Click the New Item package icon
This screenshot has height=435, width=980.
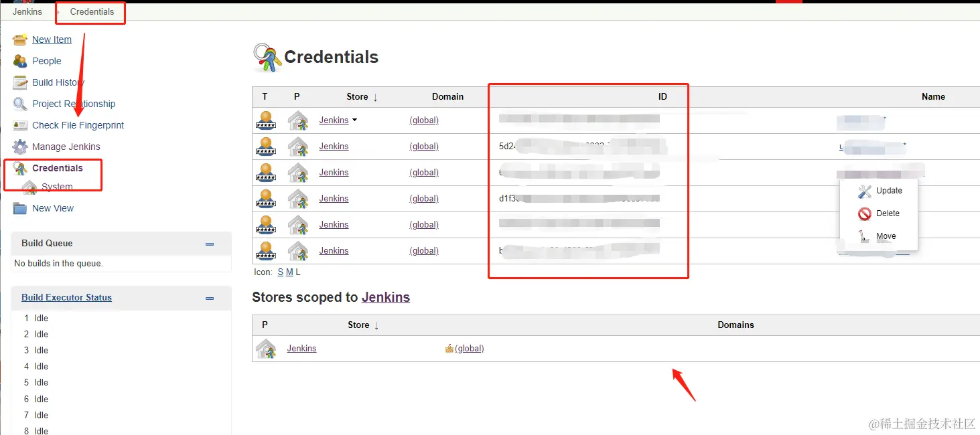[x=20, y=39]
